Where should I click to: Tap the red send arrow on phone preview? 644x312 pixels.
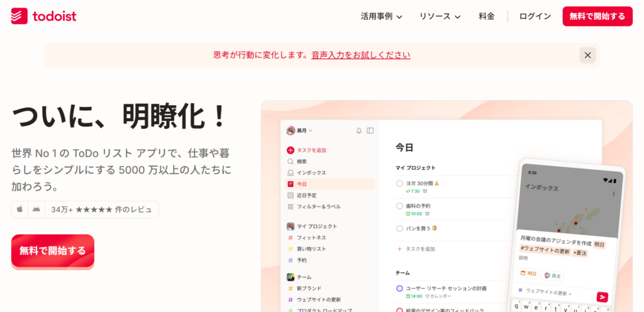[602, 298]
